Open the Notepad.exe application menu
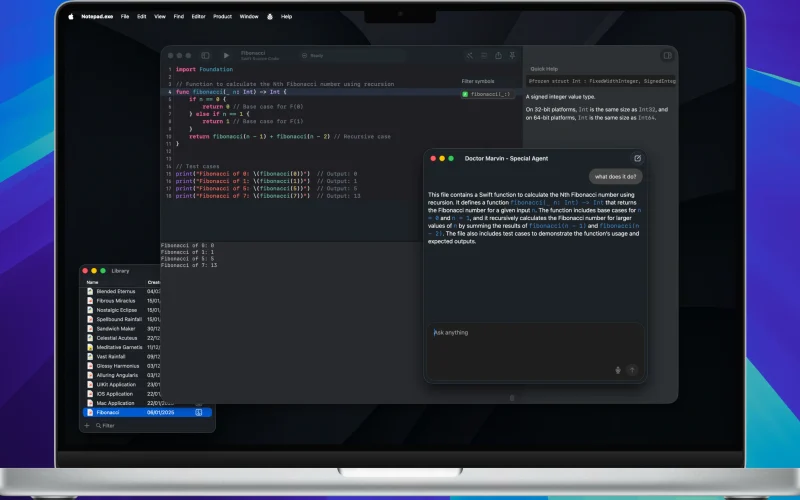The image size is (800, 500). (x=97, y=17)
